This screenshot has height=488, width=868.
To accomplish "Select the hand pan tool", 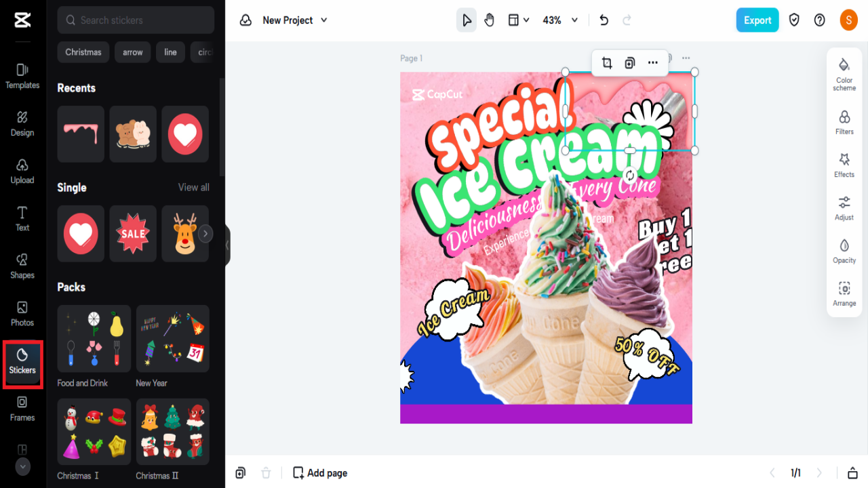I will click(489, 20).
